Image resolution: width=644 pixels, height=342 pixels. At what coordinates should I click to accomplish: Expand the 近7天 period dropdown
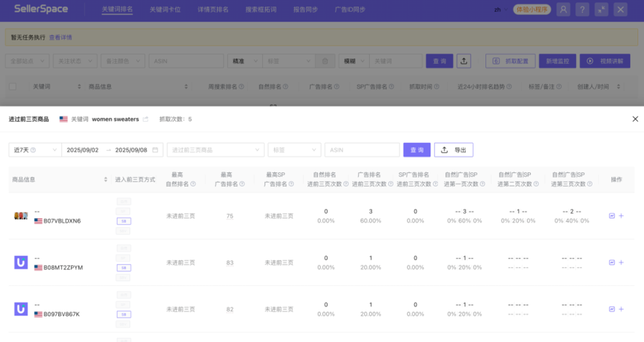[35, 150]
